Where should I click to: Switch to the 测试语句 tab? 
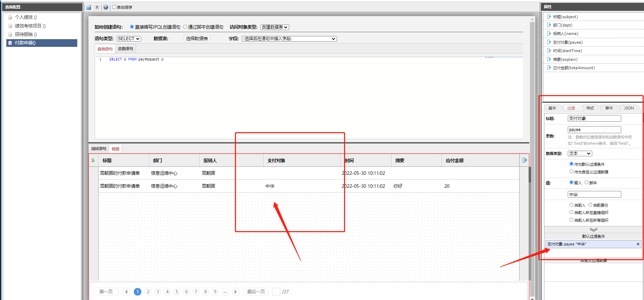point(99,149)
